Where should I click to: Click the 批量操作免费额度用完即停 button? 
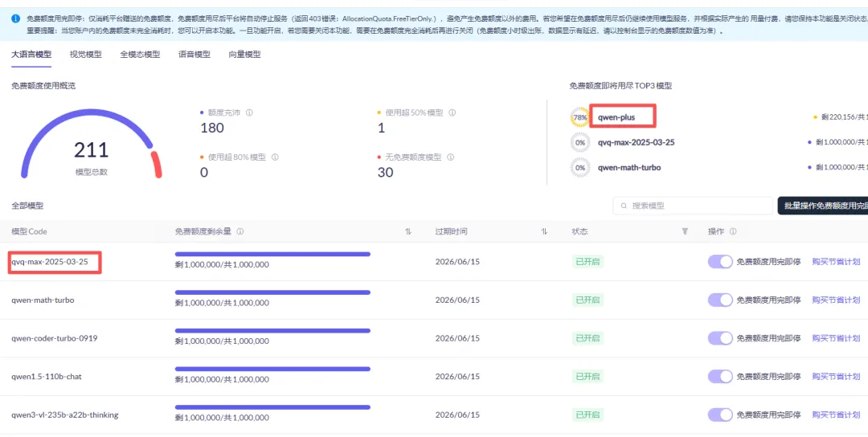[823, 205]
